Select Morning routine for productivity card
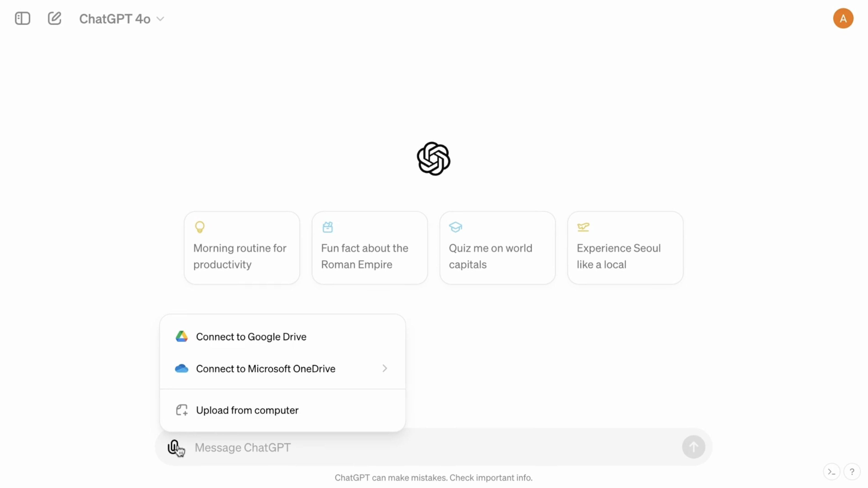 [x=242, y=248]
